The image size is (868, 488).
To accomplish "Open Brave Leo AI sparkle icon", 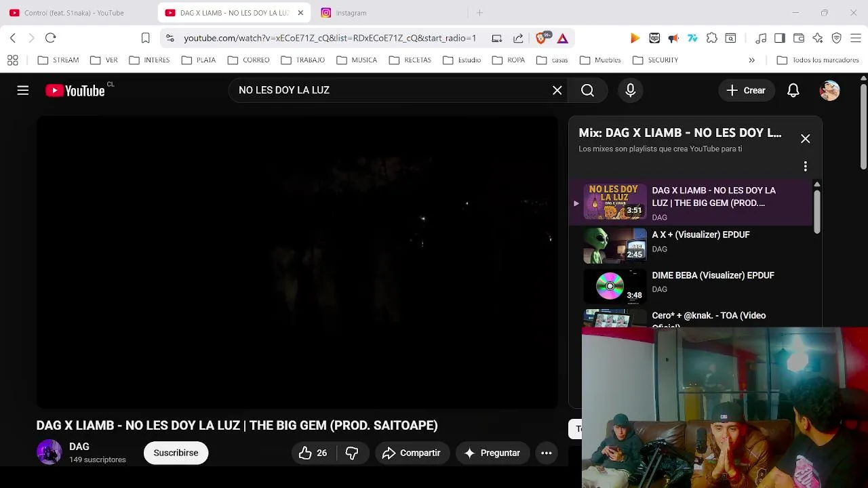I will (x=818, y=38).
